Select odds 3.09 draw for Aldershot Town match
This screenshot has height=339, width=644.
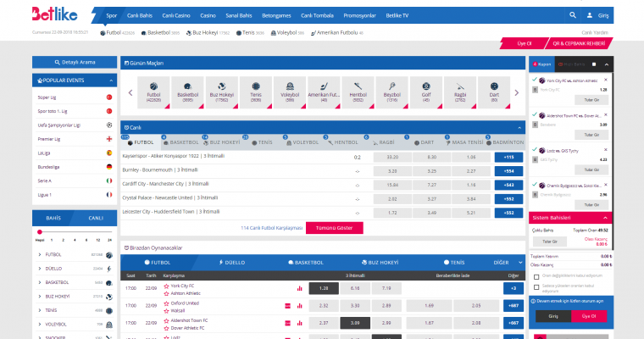click(x=355, y=323)
